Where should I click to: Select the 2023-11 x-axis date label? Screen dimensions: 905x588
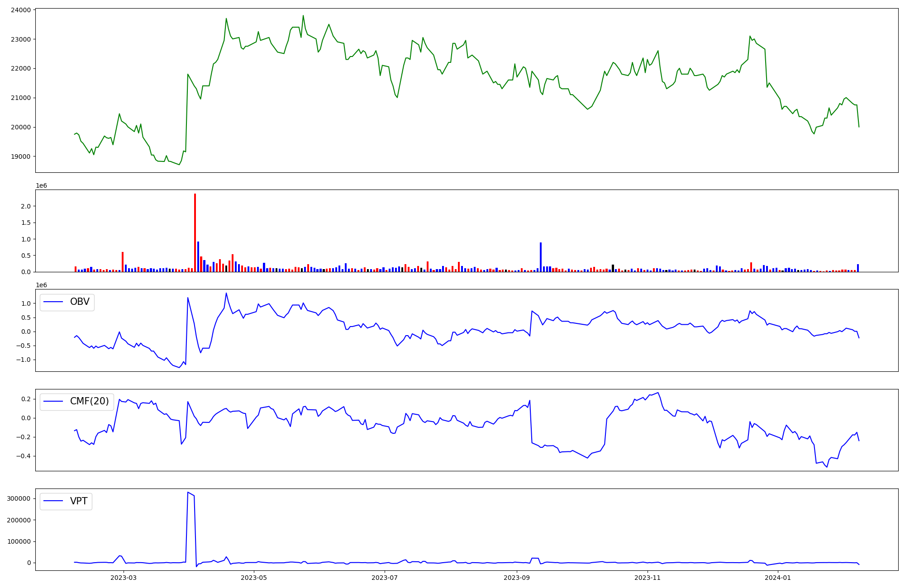point(648,578)
